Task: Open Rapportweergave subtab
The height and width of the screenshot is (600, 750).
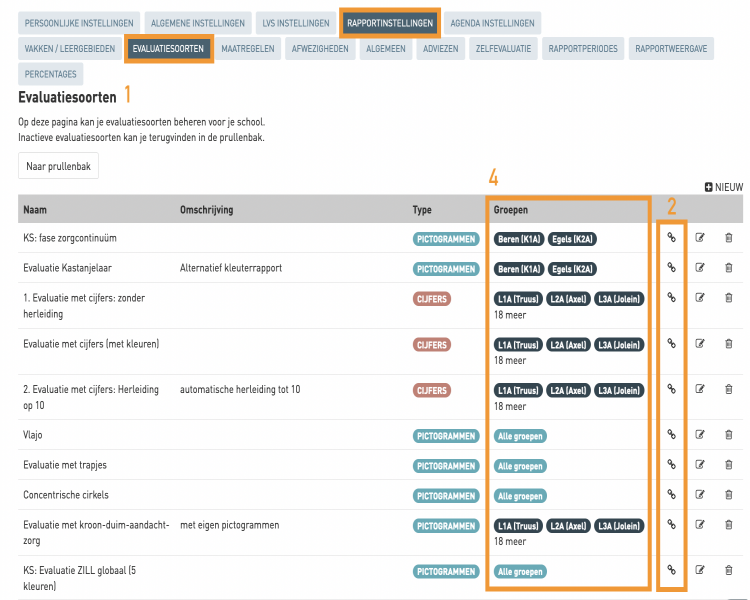Action: 671,49
